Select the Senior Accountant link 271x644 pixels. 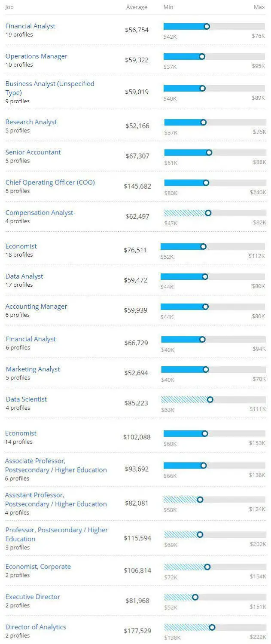(33, 152)
